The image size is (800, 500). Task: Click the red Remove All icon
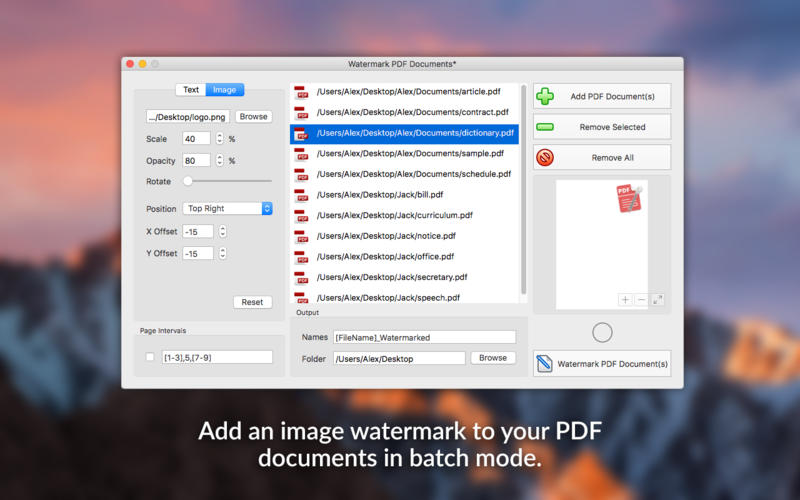click(x=545, y=158)
